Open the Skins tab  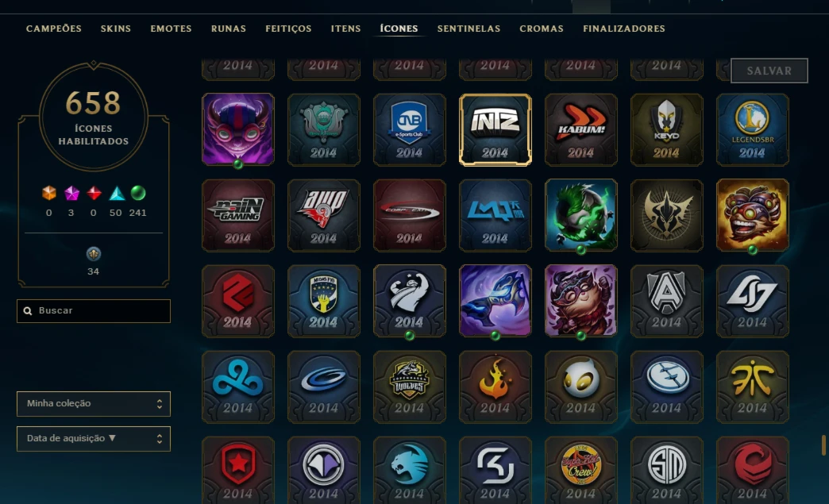(116, 29)
